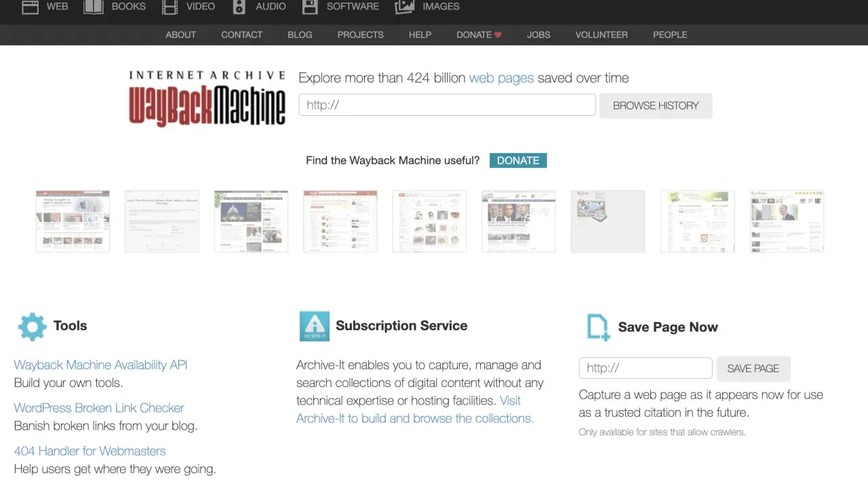Select Projects in the navigation bar
Viewport: 868px width, 488px height.
361,35
